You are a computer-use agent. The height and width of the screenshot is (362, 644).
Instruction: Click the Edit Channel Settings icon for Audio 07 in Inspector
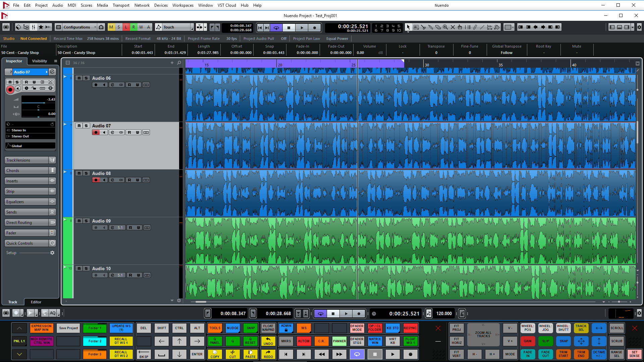[x=52, y=72]
